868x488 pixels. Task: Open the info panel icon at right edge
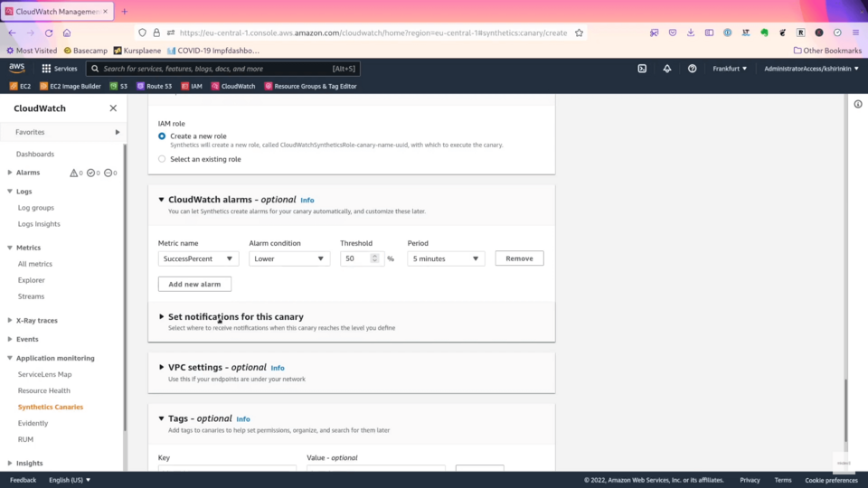pyautogui.click(x=858, y=104)
